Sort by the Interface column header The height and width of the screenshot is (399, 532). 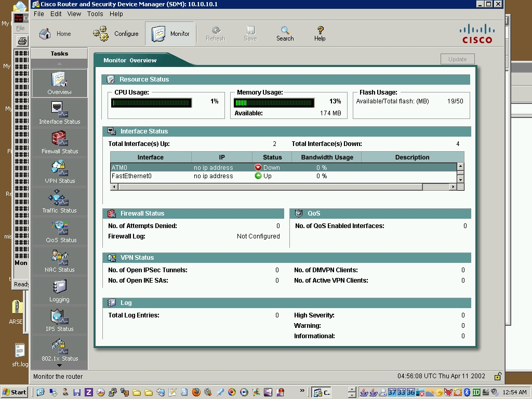coord(151,157)
